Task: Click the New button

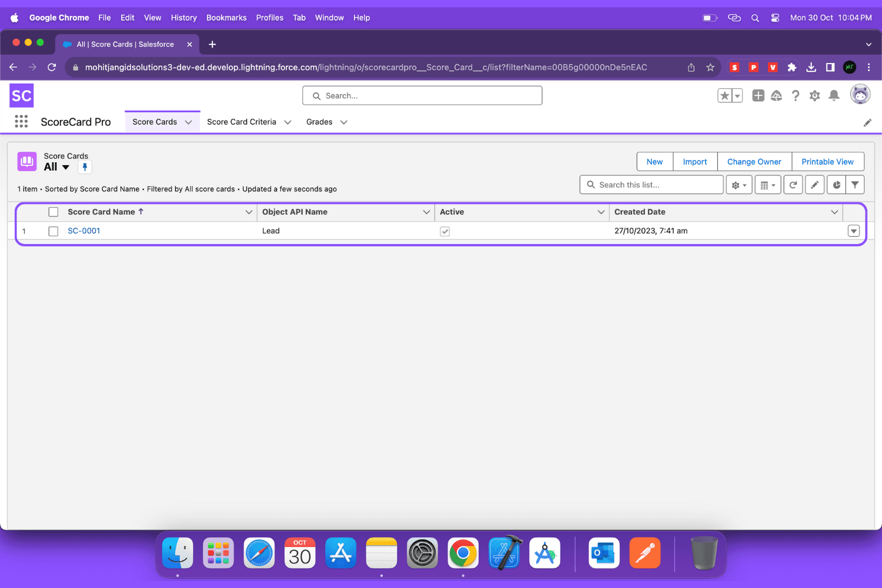Action: pos(655,162)
